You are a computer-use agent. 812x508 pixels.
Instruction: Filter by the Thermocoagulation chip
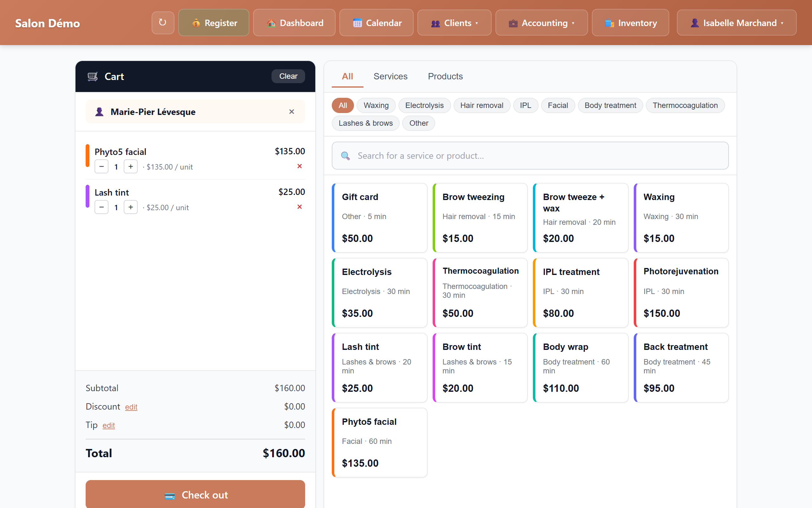[685, 105]
